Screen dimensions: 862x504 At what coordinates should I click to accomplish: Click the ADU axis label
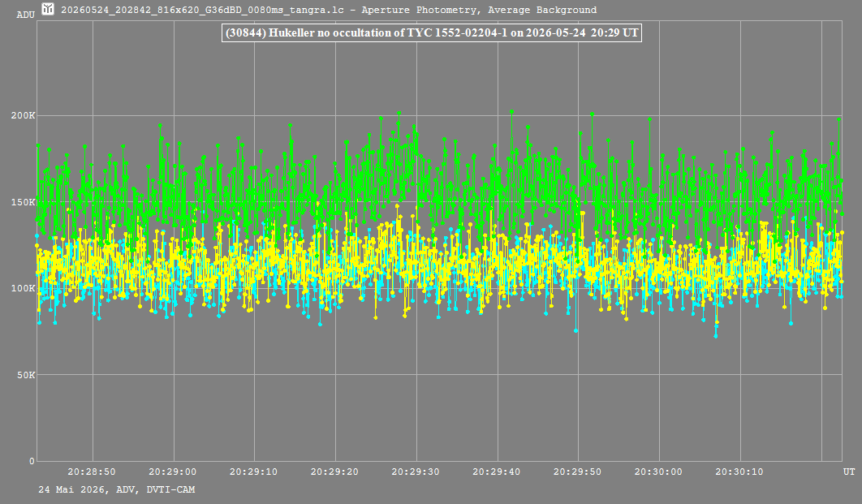(25, 15)
